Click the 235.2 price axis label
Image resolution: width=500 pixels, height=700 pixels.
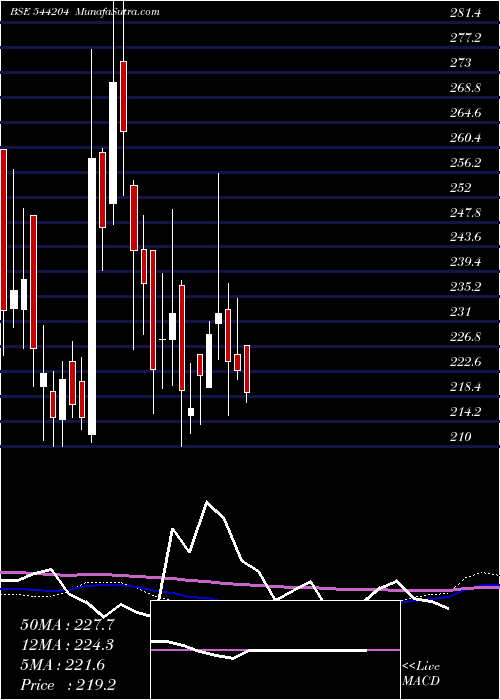click(x=465, y=287)
